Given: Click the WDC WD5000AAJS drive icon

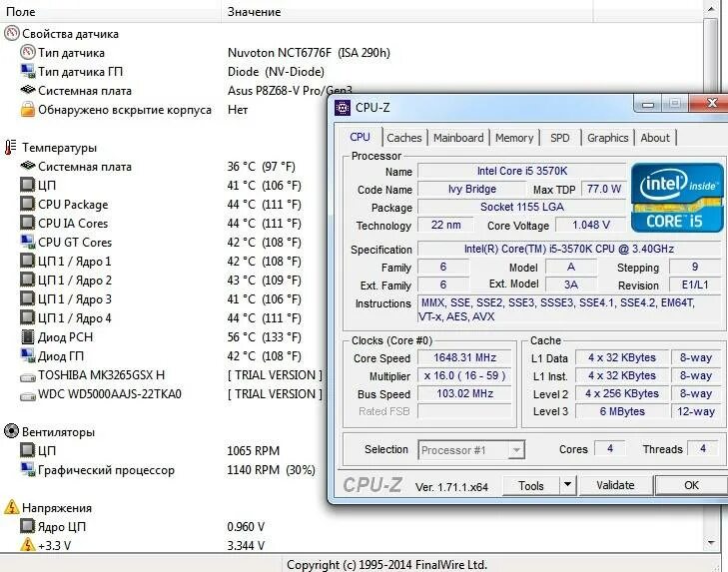Looking at the screenshot, I should point(28,396).
